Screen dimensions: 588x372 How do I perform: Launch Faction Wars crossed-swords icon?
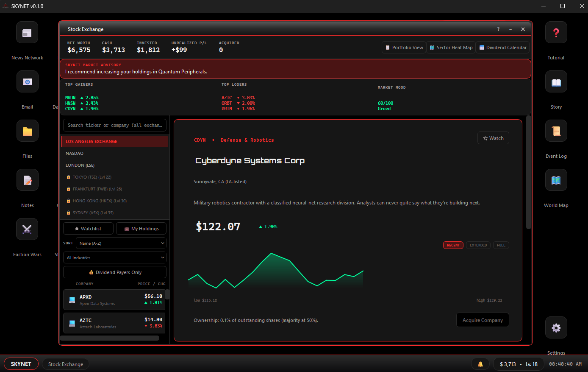click(27, 229)
